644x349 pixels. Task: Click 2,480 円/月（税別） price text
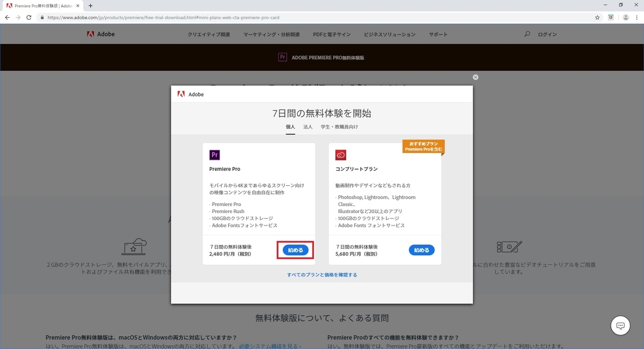(230, 254)
